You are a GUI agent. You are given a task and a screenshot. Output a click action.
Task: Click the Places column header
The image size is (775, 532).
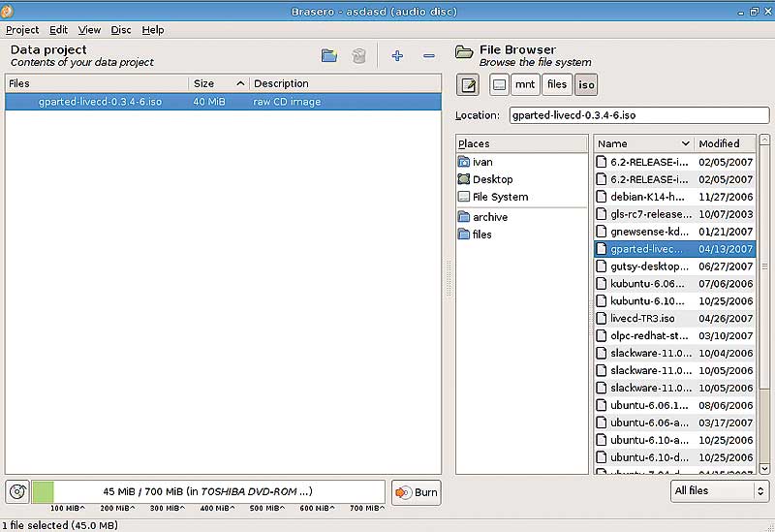click(x=521, y=143)
